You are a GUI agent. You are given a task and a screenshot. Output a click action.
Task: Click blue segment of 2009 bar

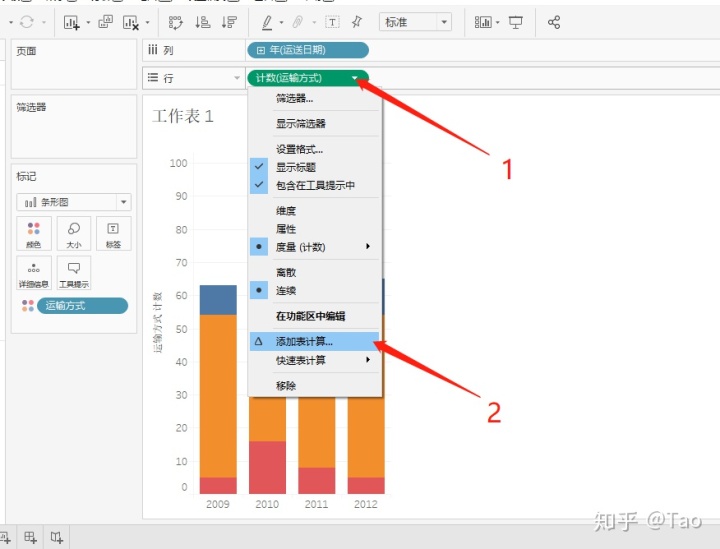tap(218, 300)
